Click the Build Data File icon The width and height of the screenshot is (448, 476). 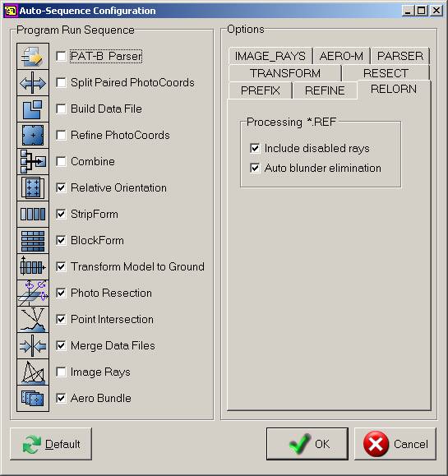(33, 109)
